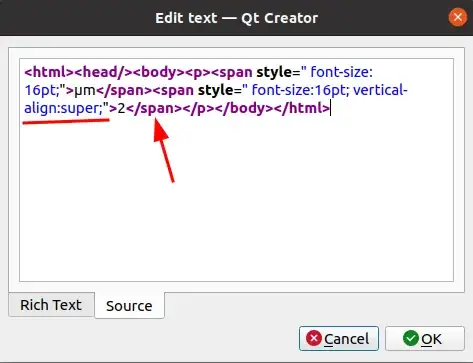Close the Edit text dialog
Image resolution: width=473 pixels, height=363 pixels.
(x=457, y=17)
